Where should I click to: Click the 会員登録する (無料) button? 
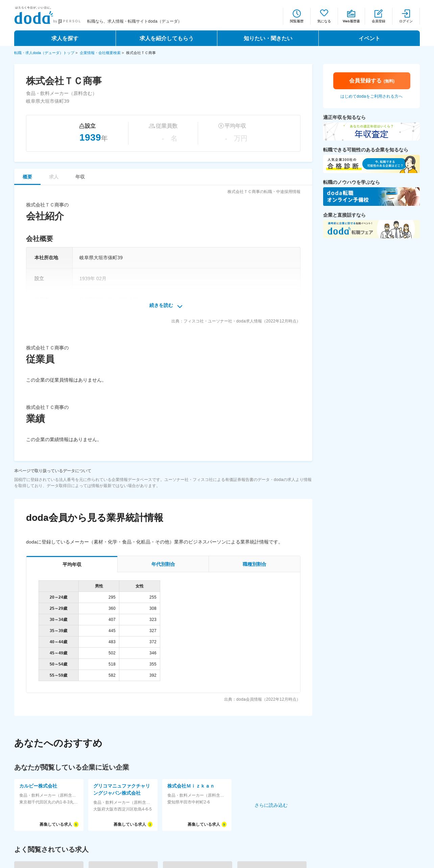tap(371, 81)
